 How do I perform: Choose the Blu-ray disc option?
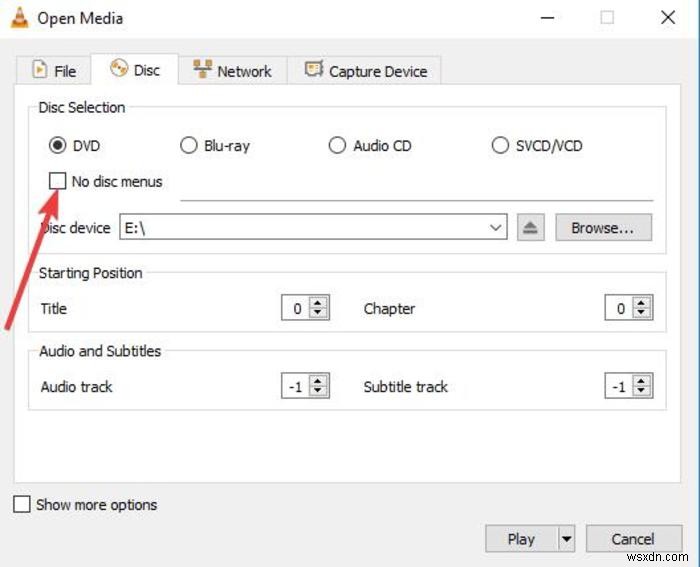[x=189, y=146]
